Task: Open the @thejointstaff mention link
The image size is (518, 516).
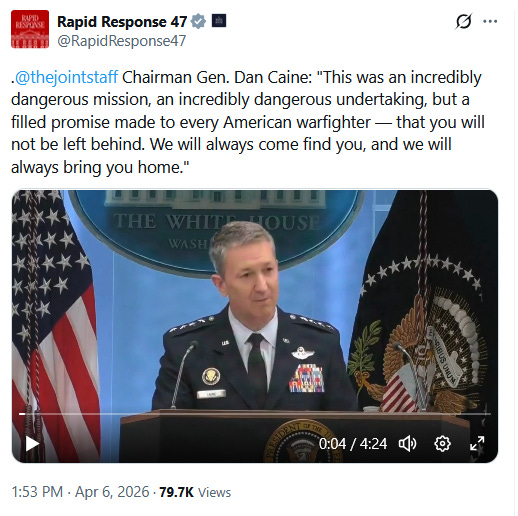Action: coord(67,77)
